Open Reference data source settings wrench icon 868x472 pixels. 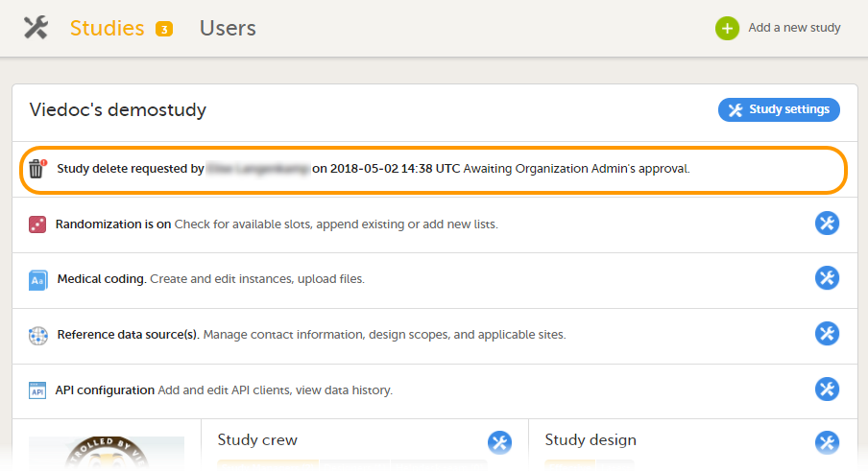[x=827, y=334]
